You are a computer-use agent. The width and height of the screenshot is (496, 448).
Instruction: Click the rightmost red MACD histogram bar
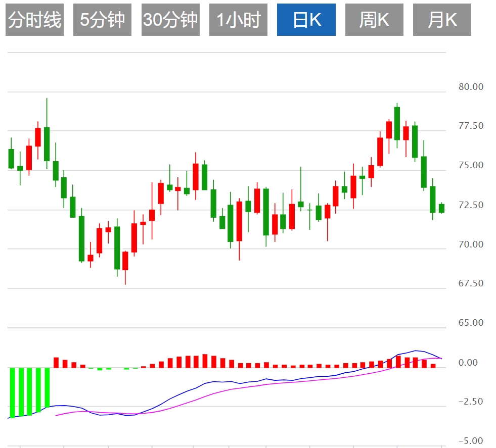[x=433, y=365]
